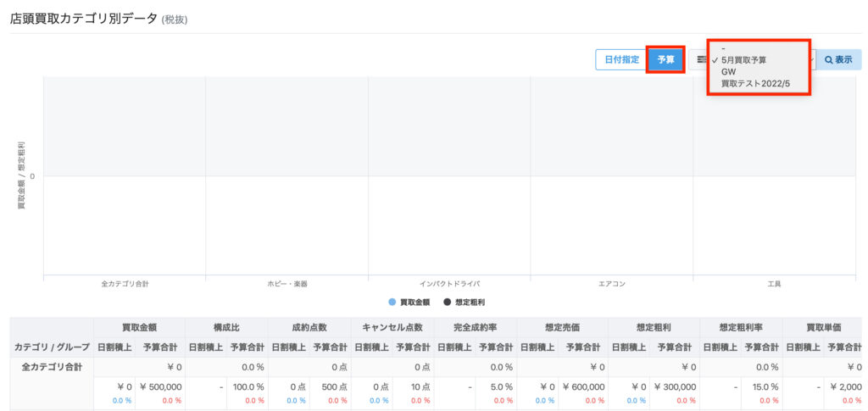Choose 5月買取予算 from dropdown list
The height and width of the screenshot is (411, 868).
[743, 60]
